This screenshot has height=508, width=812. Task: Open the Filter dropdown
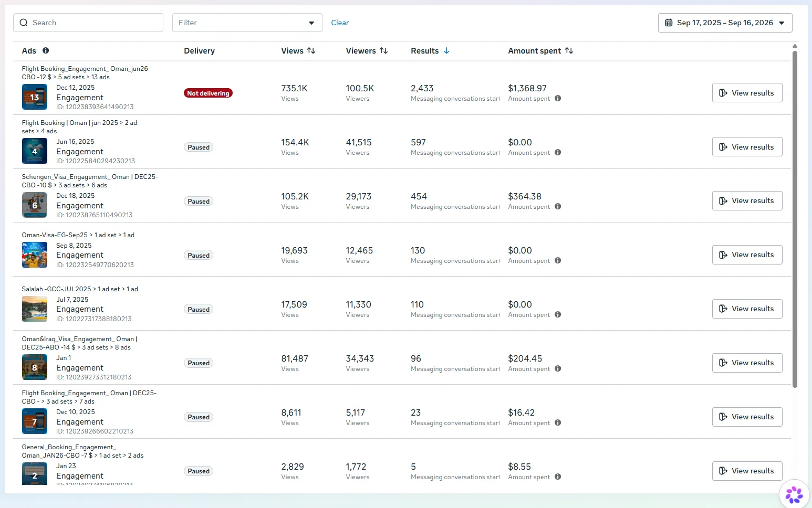(x=247, y=23)
